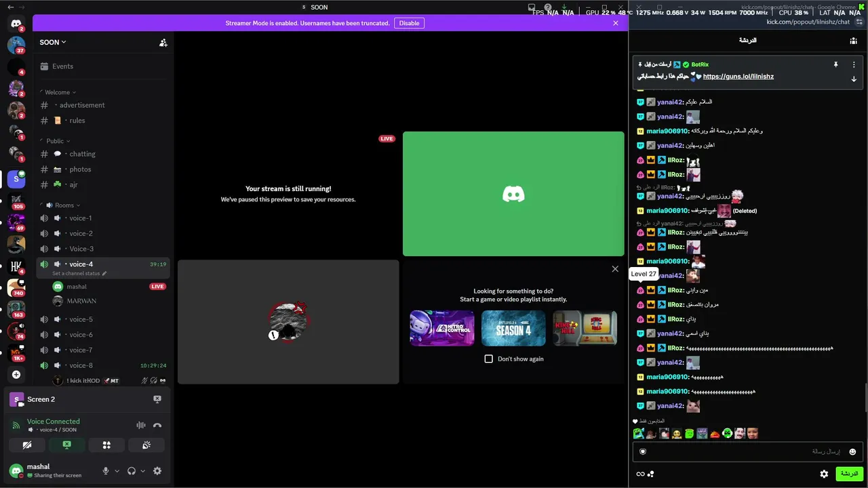Select user MARWAN in voice-4

click(x=108, y=301)
